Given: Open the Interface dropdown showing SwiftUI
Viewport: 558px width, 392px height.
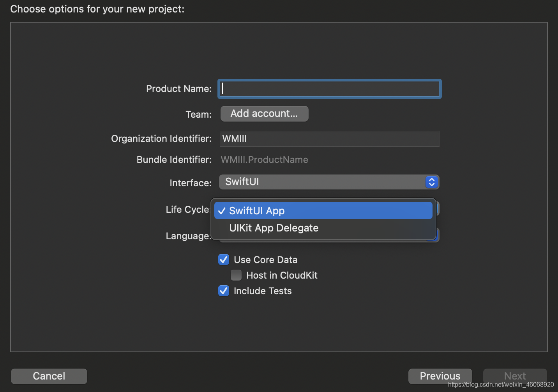Looking at the screenshot, I should pos(329,182).
